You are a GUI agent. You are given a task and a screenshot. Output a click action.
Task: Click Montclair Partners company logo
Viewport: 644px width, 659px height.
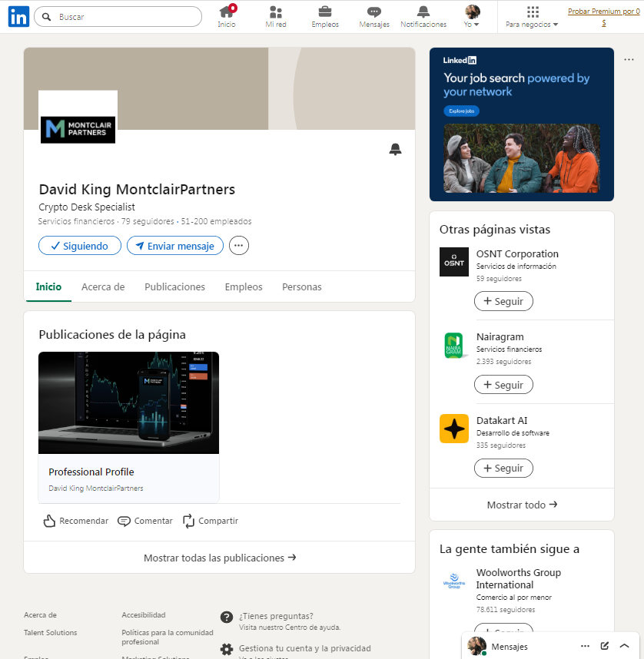click(x=78, y=130)
